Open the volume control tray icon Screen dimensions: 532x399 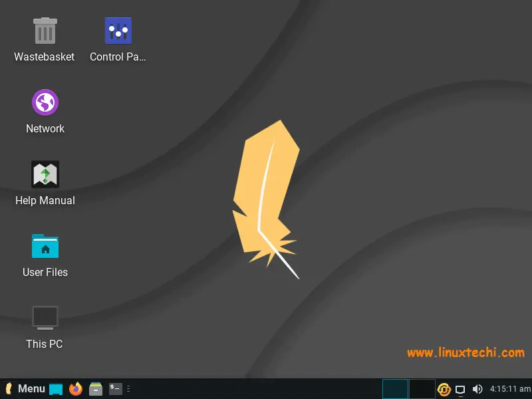477,389
